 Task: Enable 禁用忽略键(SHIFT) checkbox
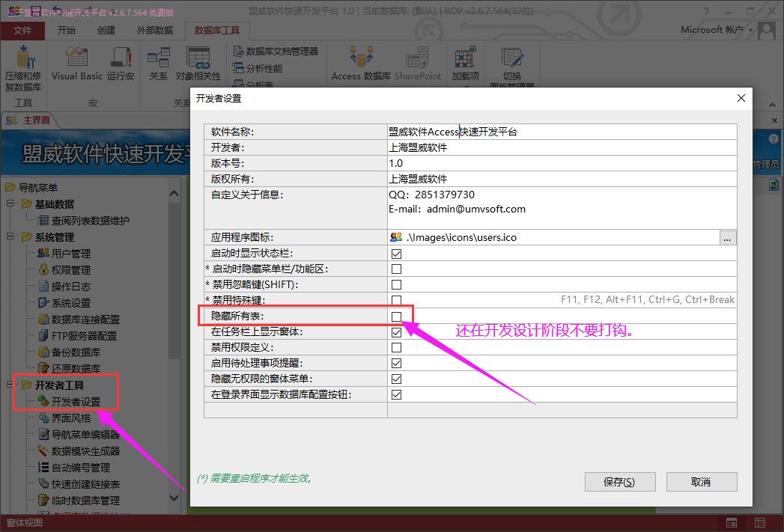397,285
